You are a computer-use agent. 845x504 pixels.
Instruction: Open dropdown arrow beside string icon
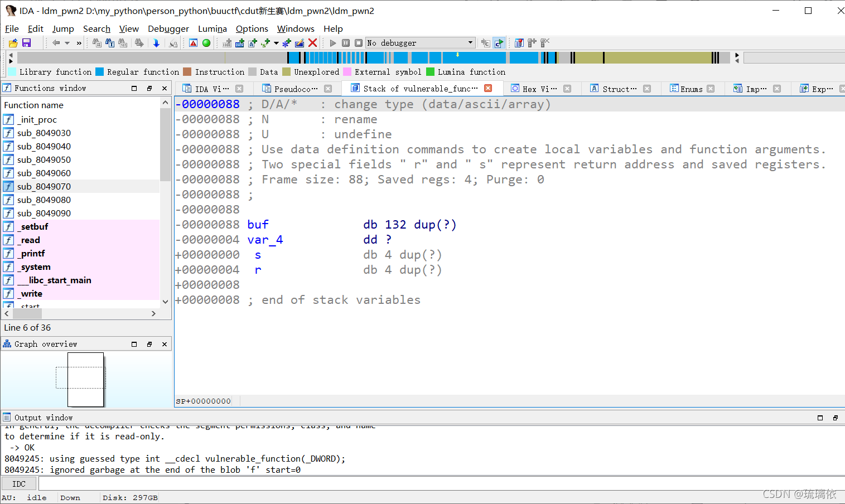tap(276, 43)
